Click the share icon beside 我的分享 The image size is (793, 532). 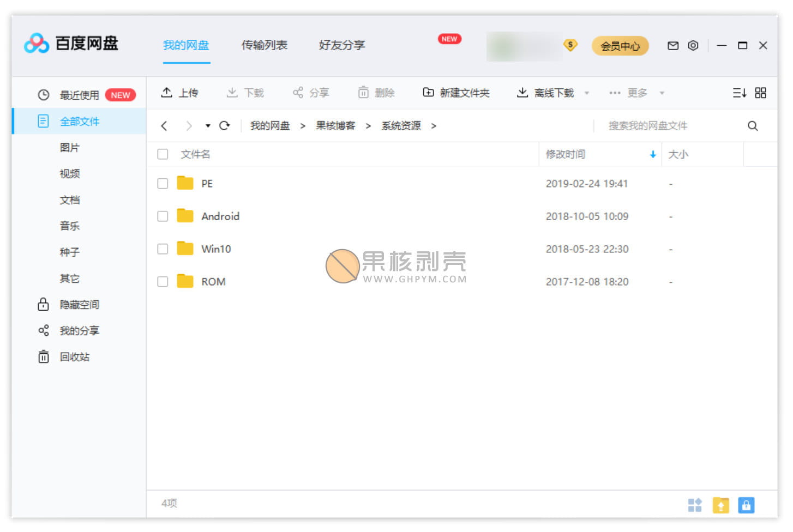click(x=44, y=330)
